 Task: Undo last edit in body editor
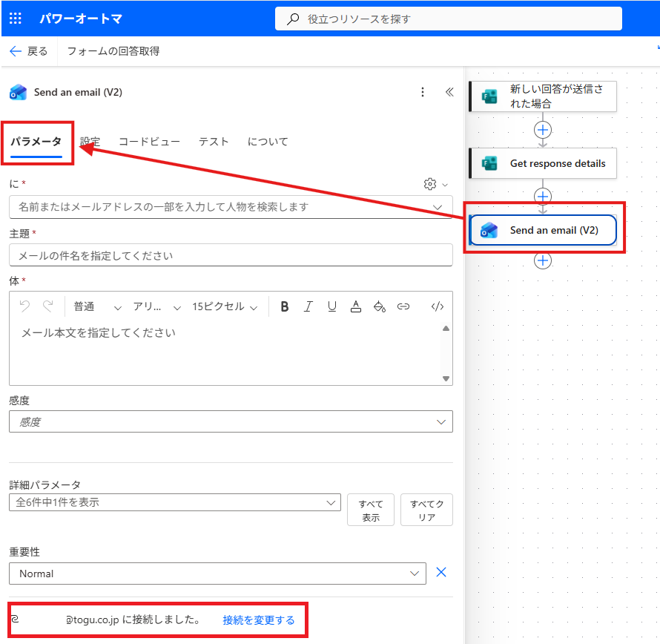[24, 306]
